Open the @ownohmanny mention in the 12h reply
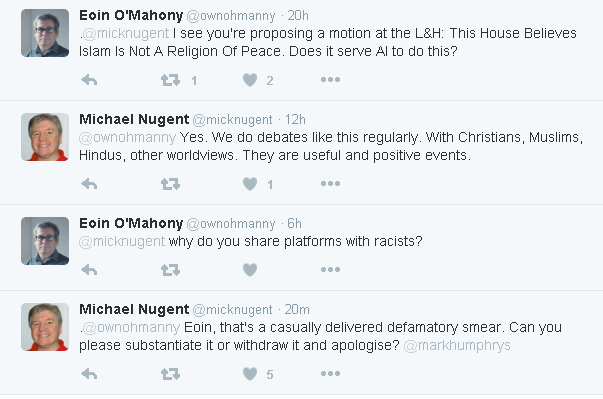603x399 pixels. point(127,137)
